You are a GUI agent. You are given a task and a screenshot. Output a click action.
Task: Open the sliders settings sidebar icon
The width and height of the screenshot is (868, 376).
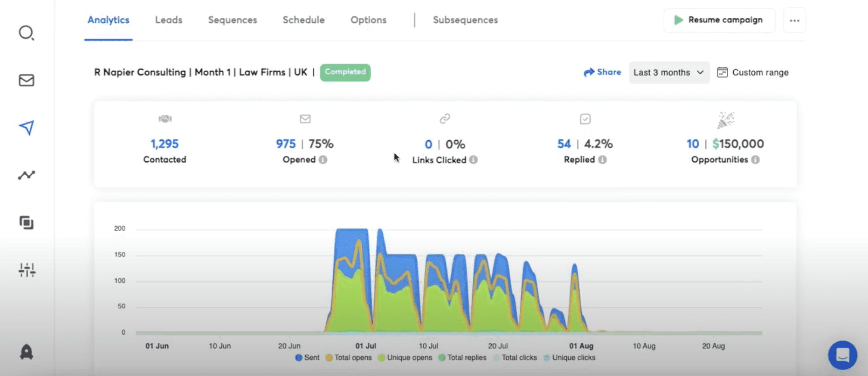pos(27,270)
